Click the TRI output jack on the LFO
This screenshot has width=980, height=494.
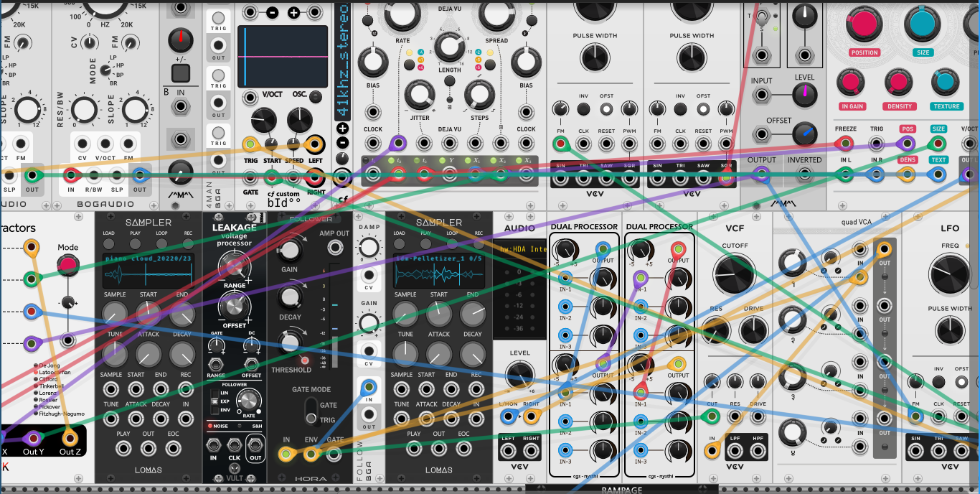click(x=939, y=451)
